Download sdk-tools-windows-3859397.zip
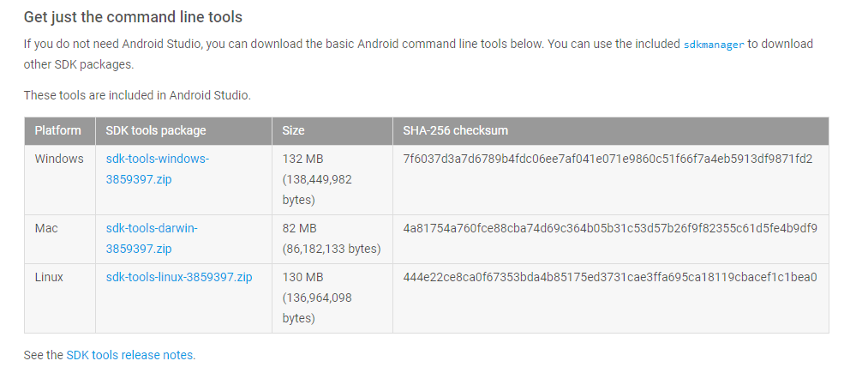 coord(157,169)
